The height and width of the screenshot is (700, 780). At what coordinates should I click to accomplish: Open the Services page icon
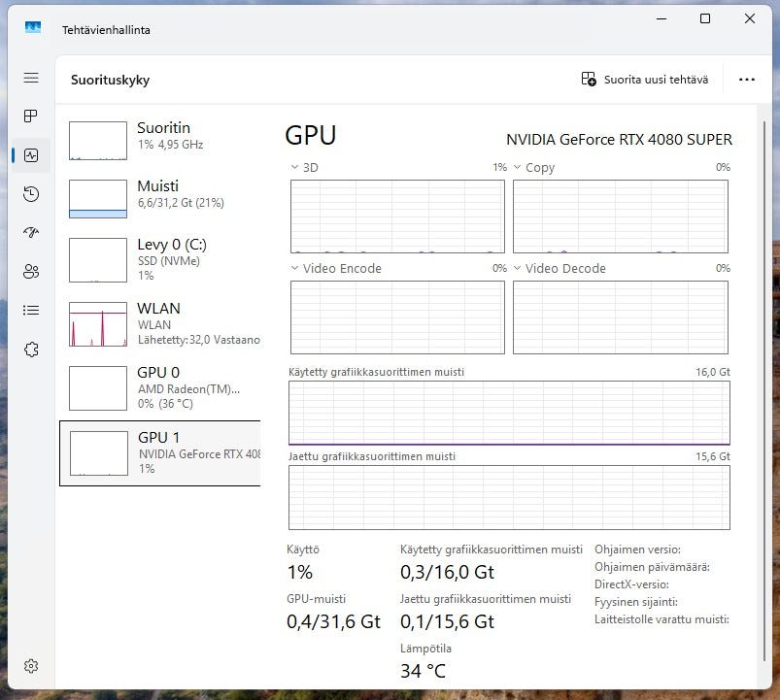(31, 350)
